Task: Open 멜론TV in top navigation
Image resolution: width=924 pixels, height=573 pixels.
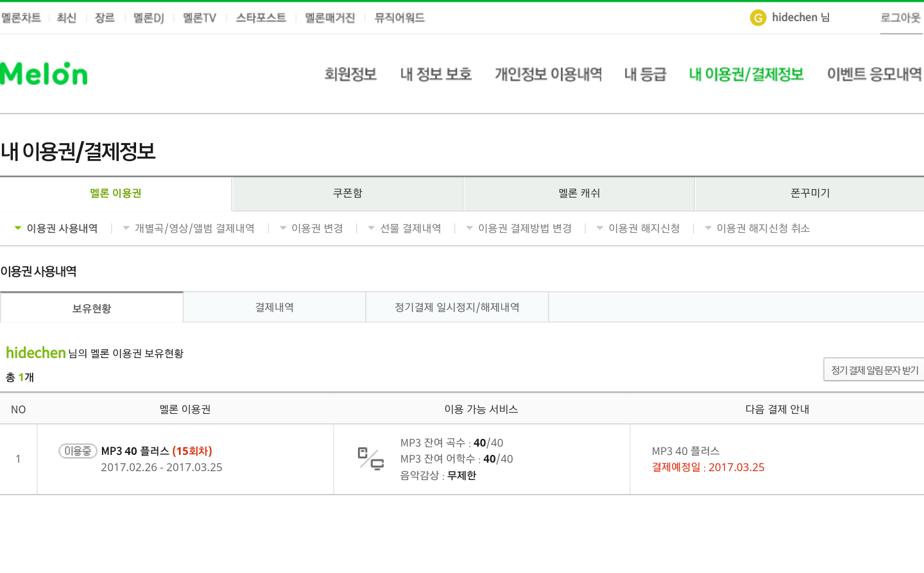Action: [200, 18]
